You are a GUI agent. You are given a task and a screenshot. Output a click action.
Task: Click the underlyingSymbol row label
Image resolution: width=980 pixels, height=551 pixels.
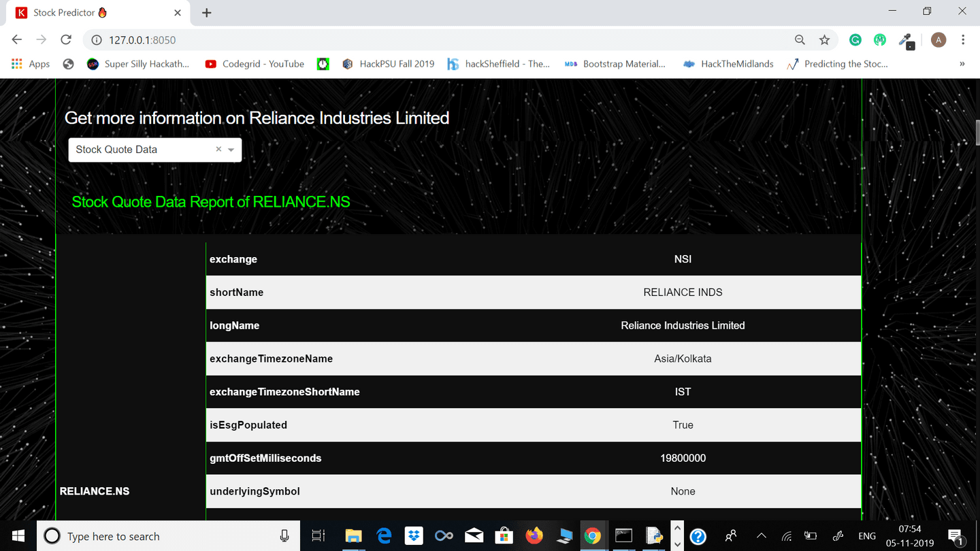tap(255, 491)
